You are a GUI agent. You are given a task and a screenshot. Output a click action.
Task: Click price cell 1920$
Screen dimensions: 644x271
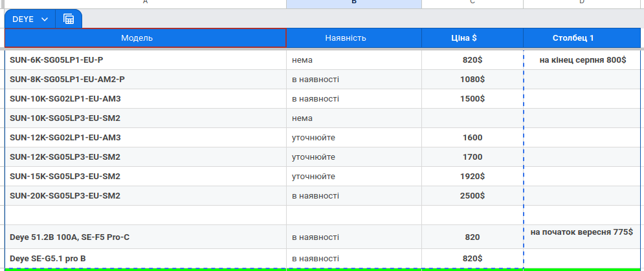click(472, 177)
